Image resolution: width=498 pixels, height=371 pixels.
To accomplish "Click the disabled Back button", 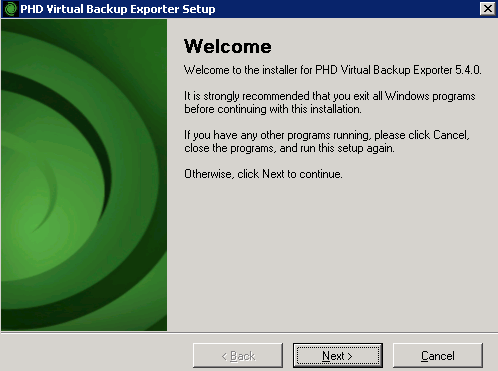I will (x=238, y=356).
